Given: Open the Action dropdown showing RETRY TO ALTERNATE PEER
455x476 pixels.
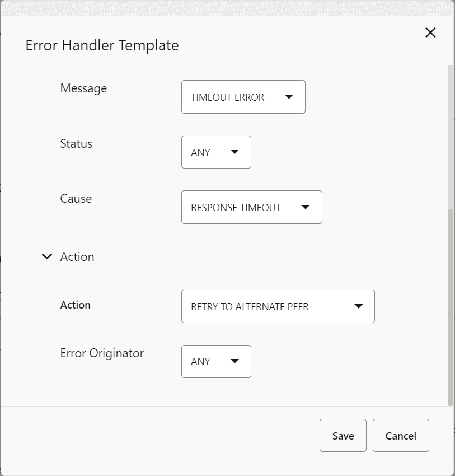Looking at the screenshot, I should point(278,306).
